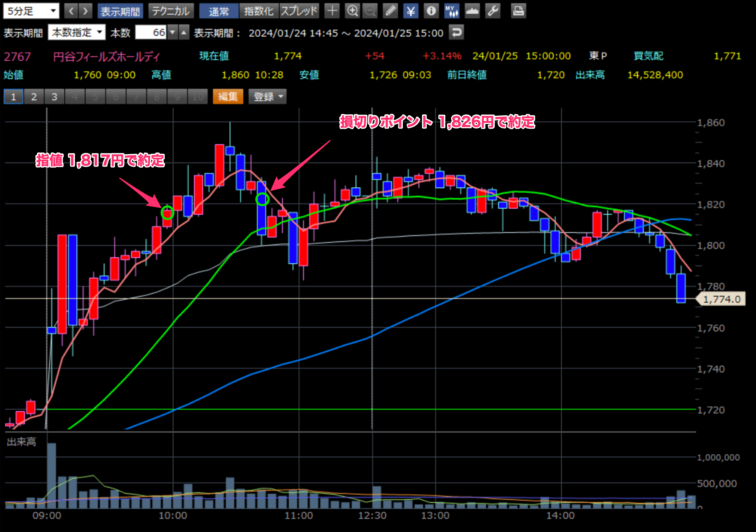Image resolution: width=756 pixels, height=532 pixels.
Task: Open the wrench settings icon
Action: point(493,11)
